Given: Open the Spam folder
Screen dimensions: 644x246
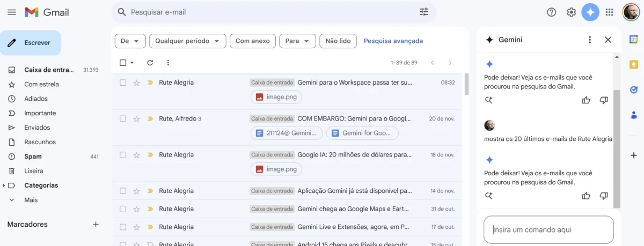Looking at the screenshot, I should [x=33, y=156].
